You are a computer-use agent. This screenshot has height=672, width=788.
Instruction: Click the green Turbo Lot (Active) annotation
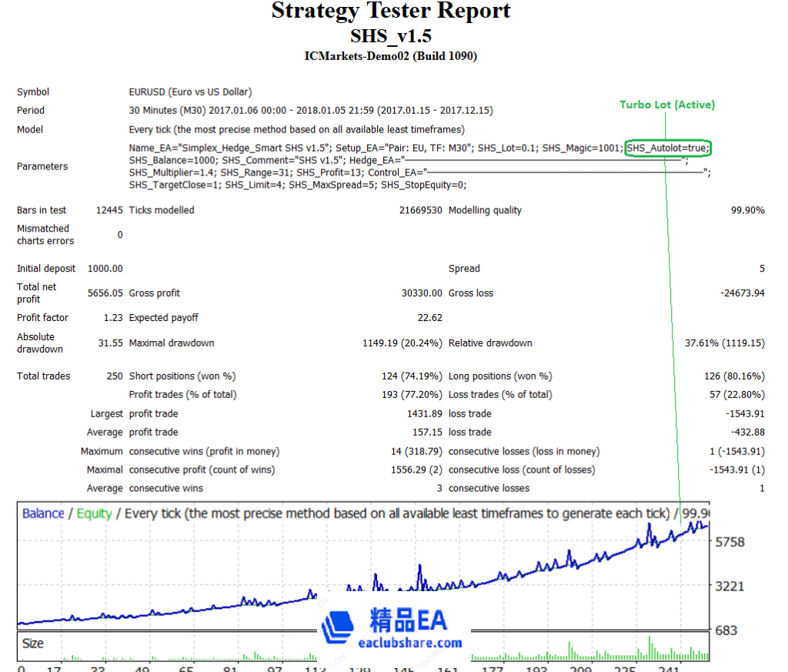coord(666,105)
